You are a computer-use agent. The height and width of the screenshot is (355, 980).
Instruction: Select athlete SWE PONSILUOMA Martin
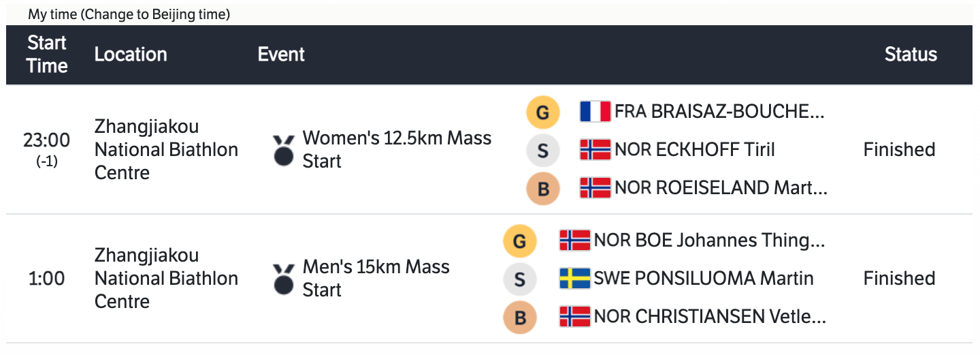pyautogui.click(x=703, y=278)
